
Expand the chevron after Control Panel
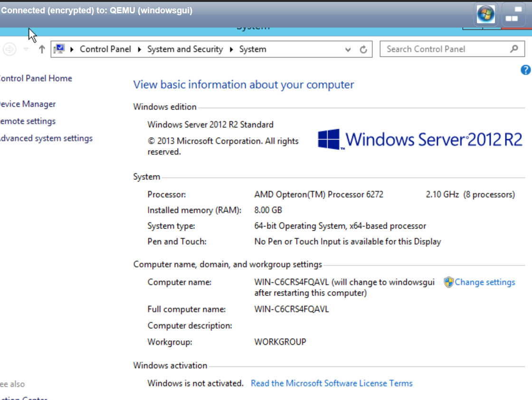[140, 49]
